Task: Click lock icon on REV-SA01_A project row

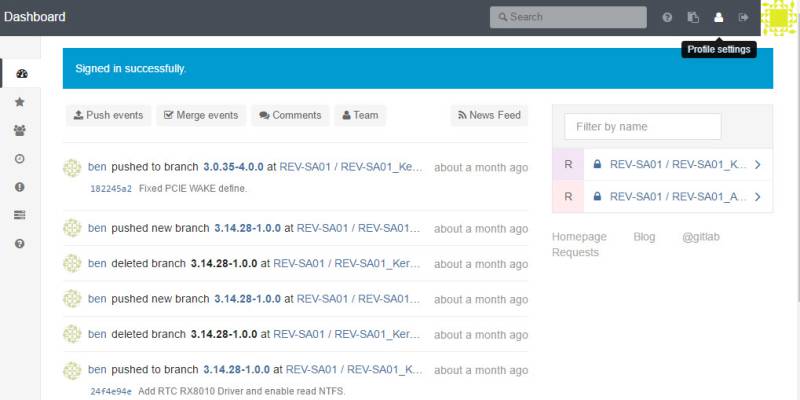Action: (x=597, y=196)
